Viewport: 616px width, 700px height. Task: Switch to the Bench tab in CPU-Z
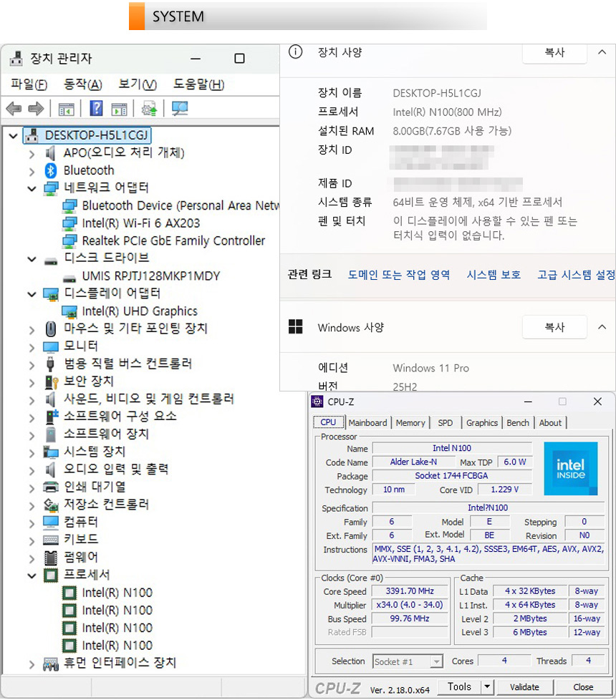(518, 423)
